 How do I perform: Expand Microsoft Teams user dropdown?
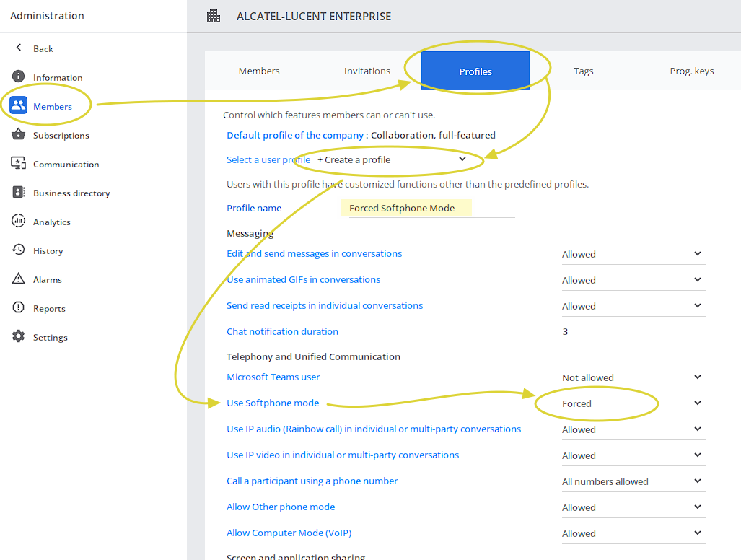(x=633, y=377)
